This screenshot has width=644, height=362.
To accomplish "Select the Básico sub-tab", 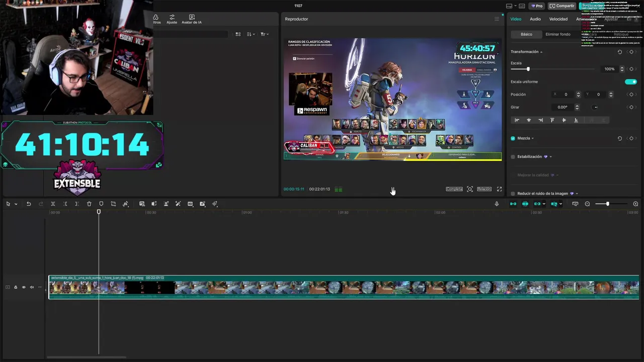I will coord(526,34).
